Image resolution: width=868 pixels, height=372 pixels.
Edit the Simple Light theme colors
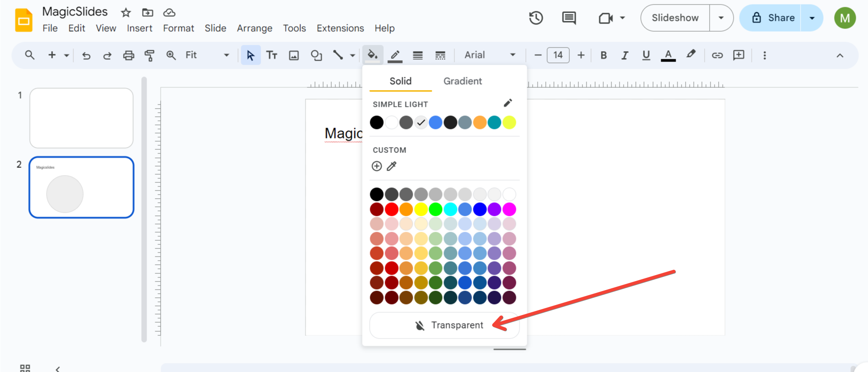[508, 103]
